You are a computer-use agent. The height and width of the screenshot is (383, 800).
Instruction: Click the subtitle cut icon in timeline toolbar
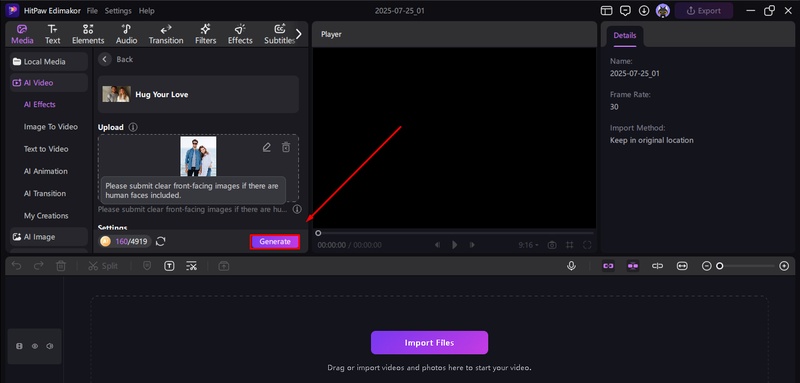click(x=192, y=266)
